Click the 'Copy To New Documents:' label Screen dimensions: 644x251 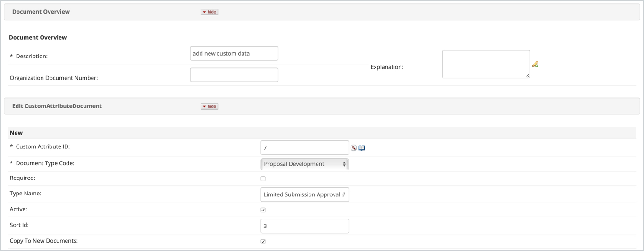(44, 241)
